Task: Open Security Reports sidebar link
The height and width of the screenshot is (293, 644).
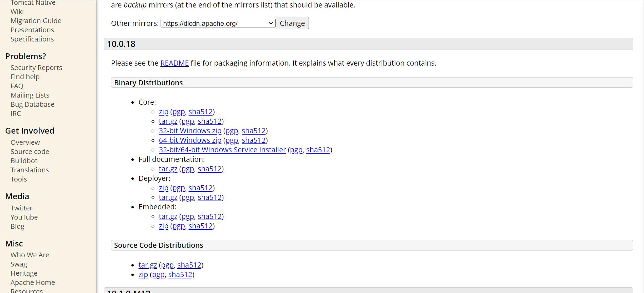Action: click(36, 68)
